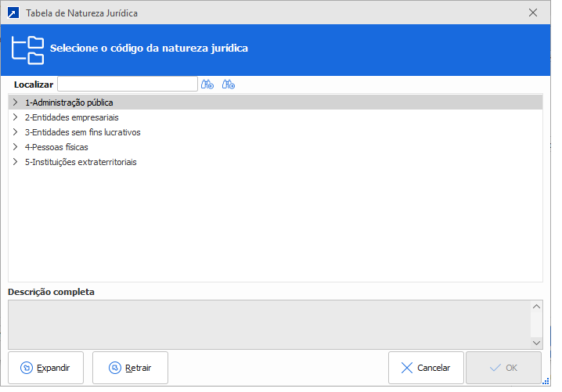This screenshot has width=562, height=392.
Task: Expand the 2-Entidades empresariais chevron
Action: point(16,117)
